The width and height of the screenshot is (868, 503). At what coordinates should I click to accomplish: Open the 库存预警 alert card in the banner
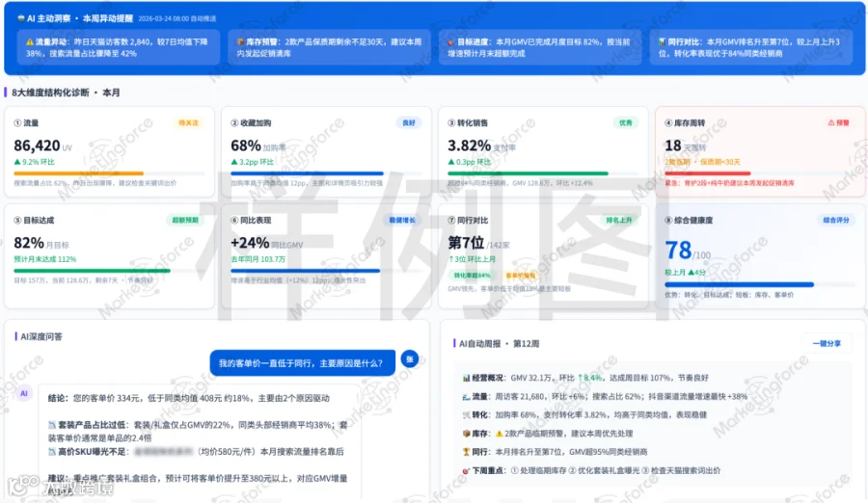[330, 47]
